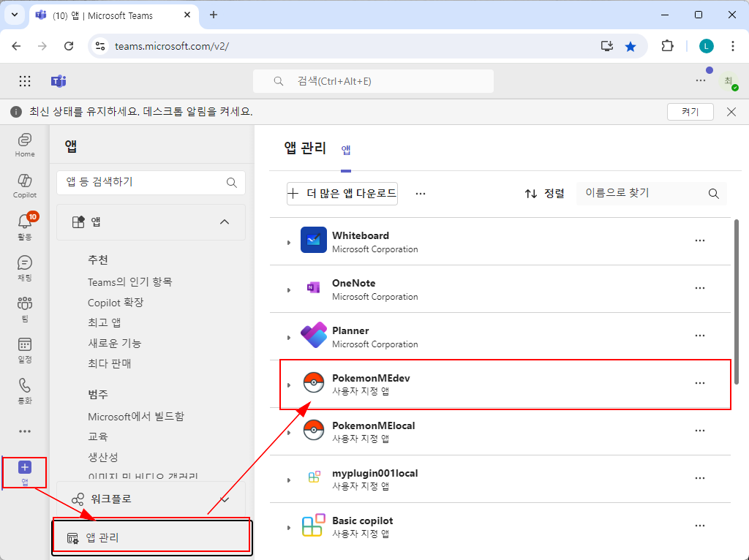Open the Home tab in Teams sidebar
This screenshot has height=560, width=749.
point(25,145)
